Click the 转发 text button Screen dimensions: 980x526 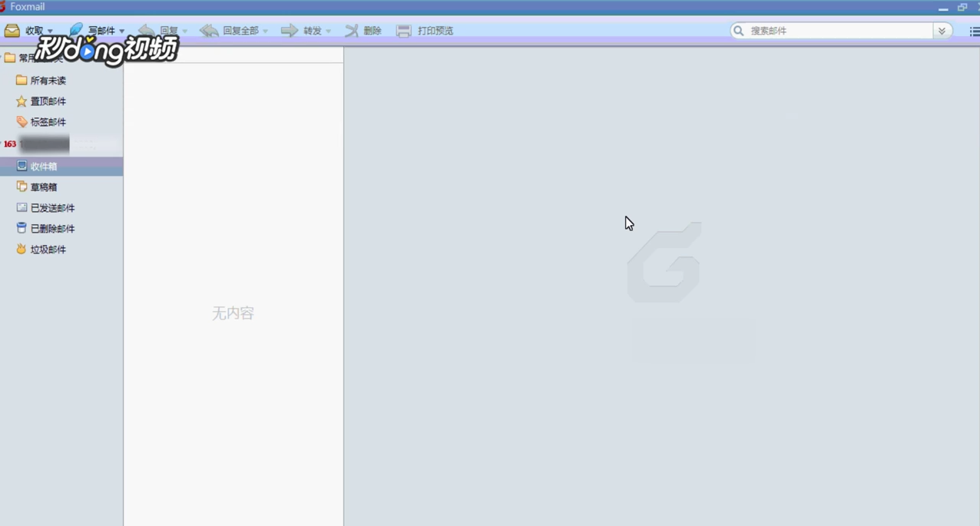pyautogui.click(x=313, y=31)
